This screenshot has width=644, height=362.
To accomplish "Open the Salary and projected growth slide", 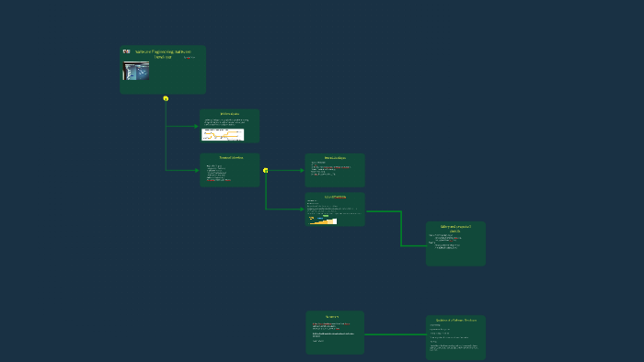I will (455, 243).
